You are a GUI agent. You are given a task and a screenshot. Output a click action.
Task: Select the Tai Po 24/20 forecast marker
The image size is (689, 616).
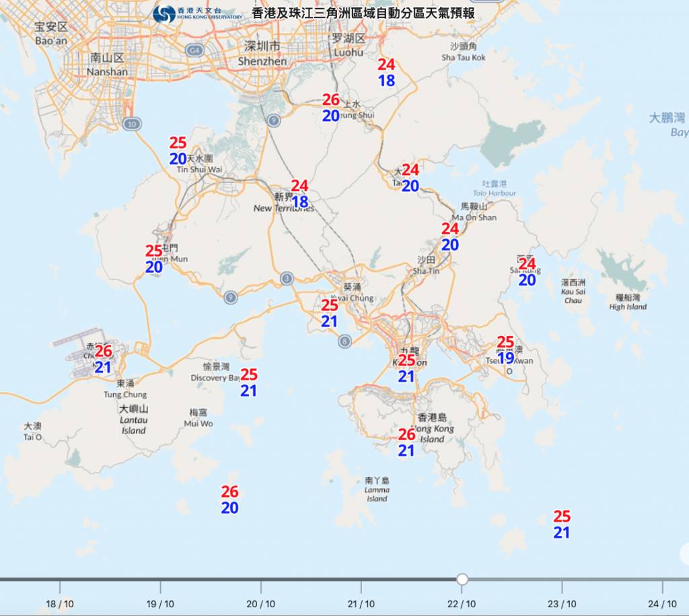pos(410,178)
